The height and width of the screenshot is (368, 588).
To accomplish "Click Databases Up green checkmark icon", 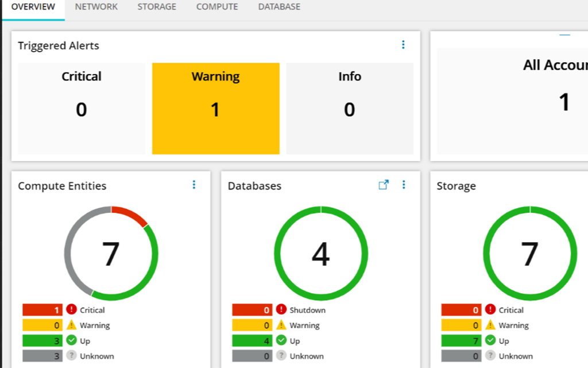I will click(281, 340).
